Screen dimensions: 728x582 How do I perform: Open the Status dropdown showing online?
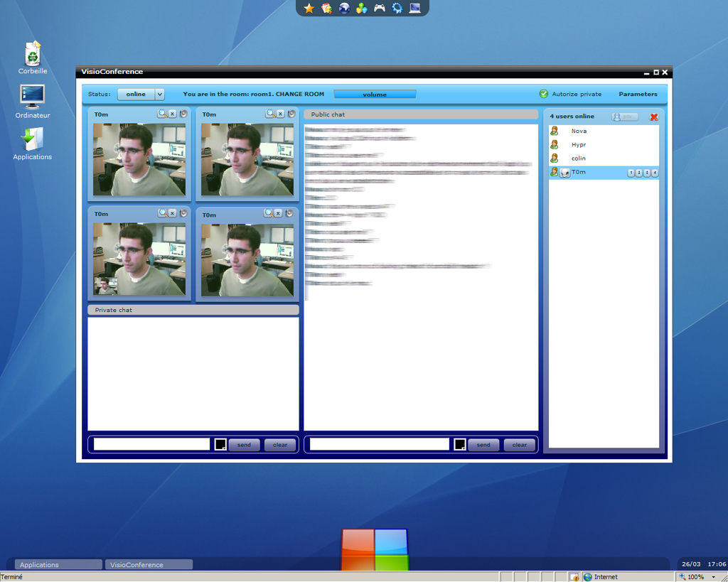(x=141, y=95)
